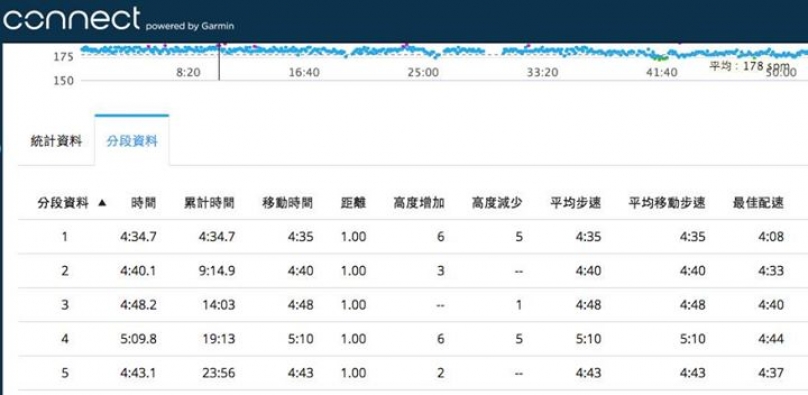Click best pace value 4:44
The image size is (808, 395).
click(x=771, y=339)
